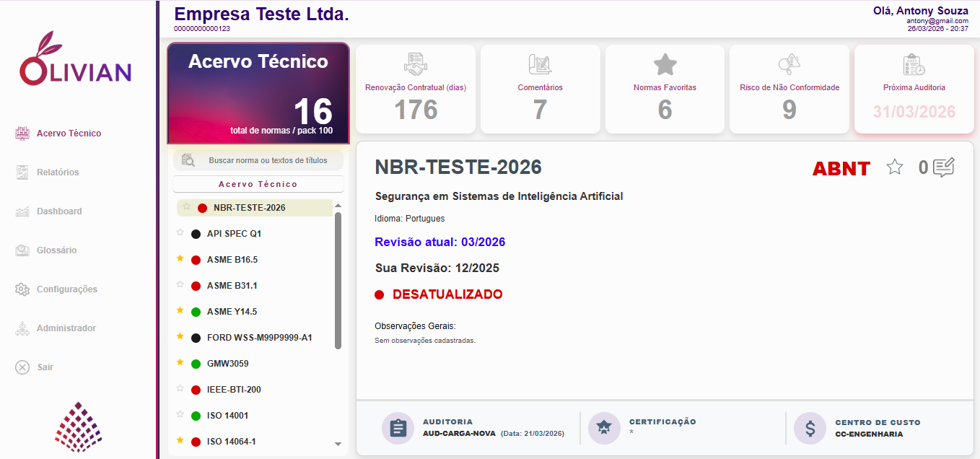Toggle favorite star for FORD WSS-M99P9999-A1
This screenshot has width=980, height=459.
(180, 337)
